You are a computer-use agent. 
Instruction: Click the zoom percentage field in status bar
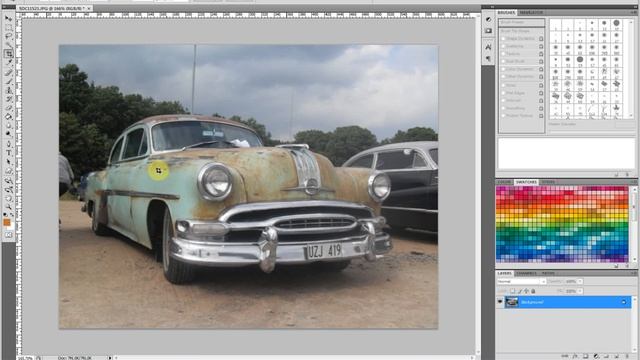pos(25,358)
